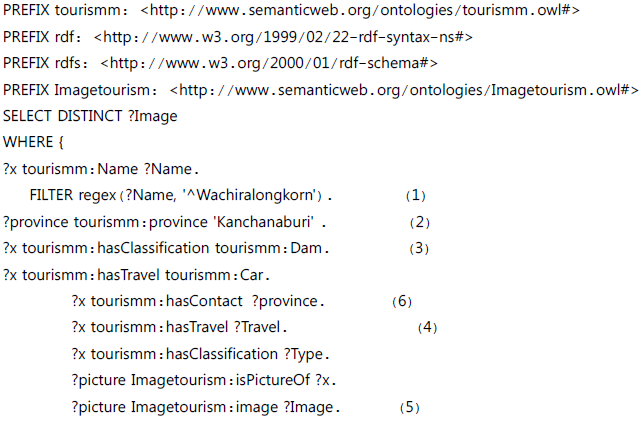Image resolution: width=642 pixels, height=421 pixels.
Task: Click the hasContact ?province line
Action: tap(198, 300)
